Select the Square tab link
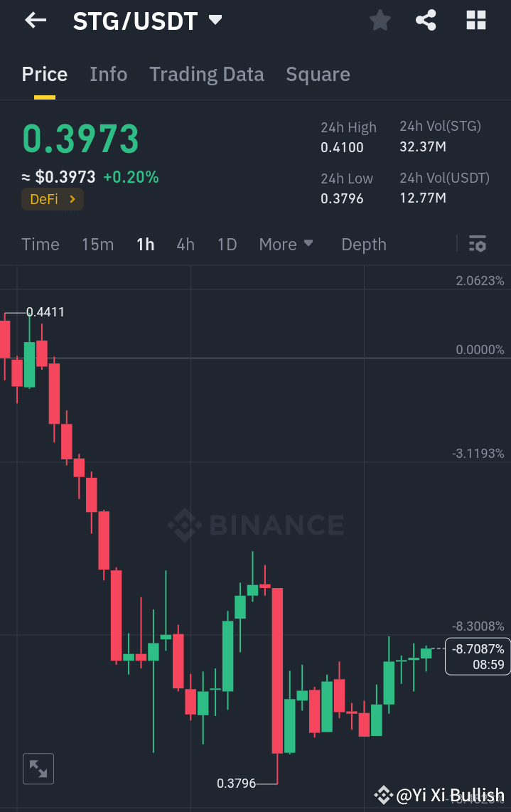This screenshot has height=812, width=511. click(318, 74)
